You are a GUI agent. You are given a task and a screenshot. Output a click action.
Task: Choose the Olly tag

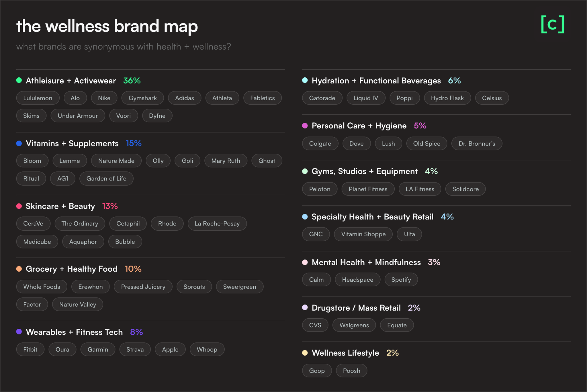point(158,161)
